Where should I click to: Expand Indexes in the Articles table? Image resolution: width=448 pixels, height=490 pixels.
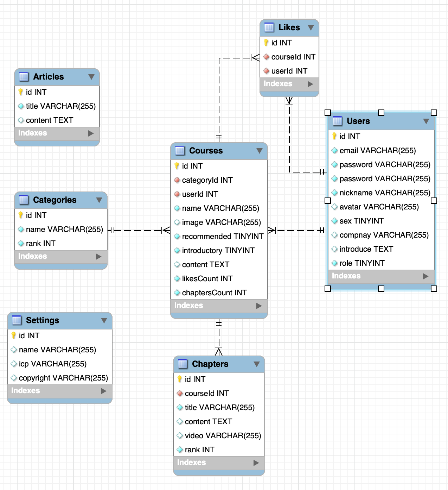[91, 133]
